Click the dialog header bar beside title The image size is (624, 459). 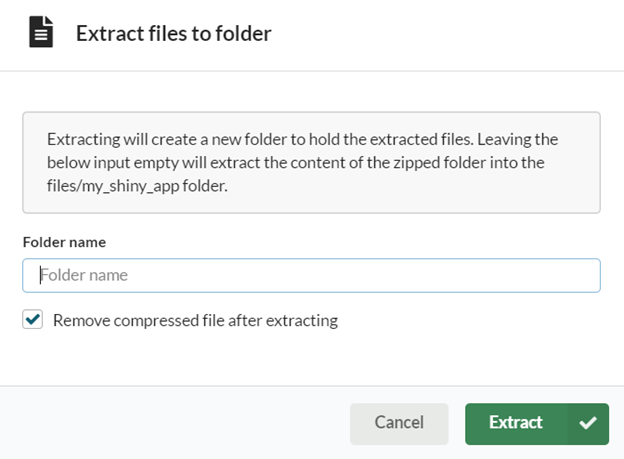[x=450, y=33]
